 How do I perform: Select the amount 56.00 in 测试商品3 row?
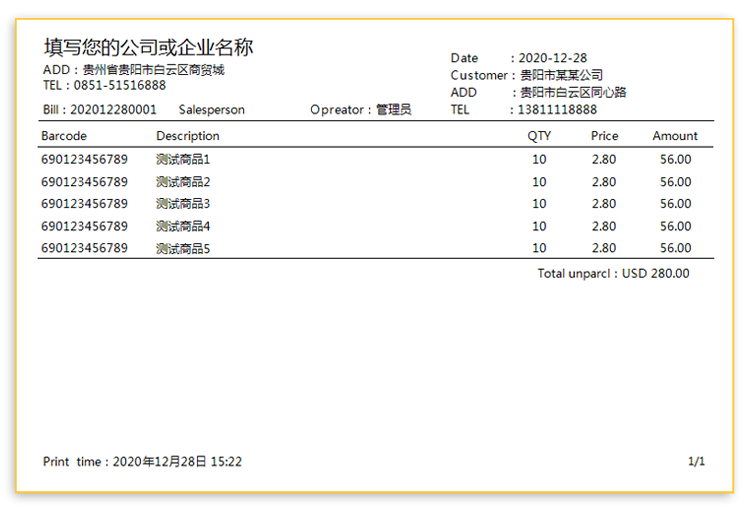[x=675, y=204]
